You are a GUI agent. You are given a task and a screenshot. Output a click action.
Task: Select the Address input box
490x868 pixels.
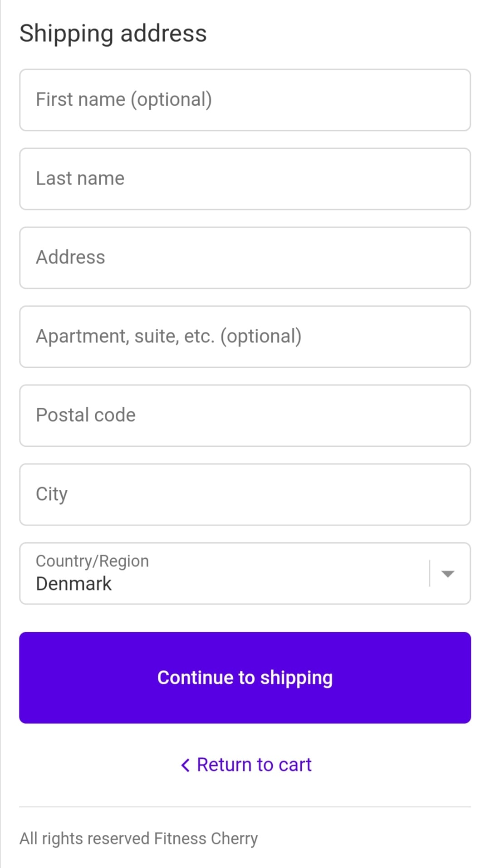click(245, 258)
